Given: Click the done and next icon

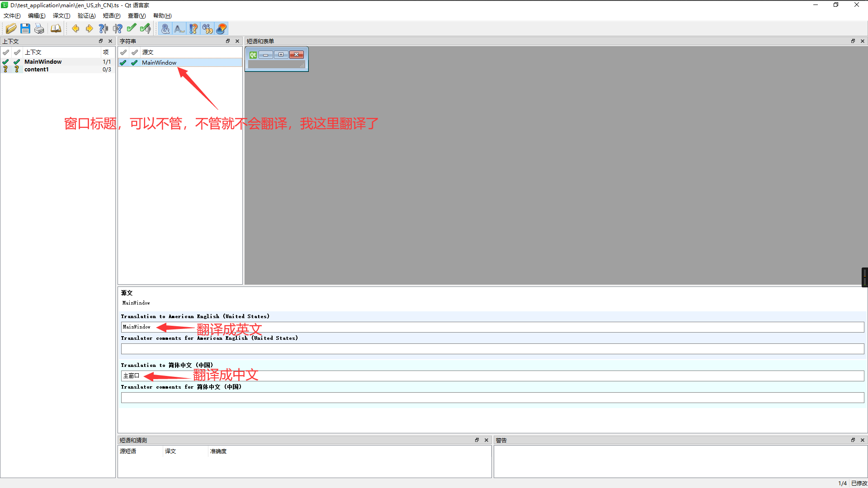Looking at the screenshot, I should pos(146,29).
